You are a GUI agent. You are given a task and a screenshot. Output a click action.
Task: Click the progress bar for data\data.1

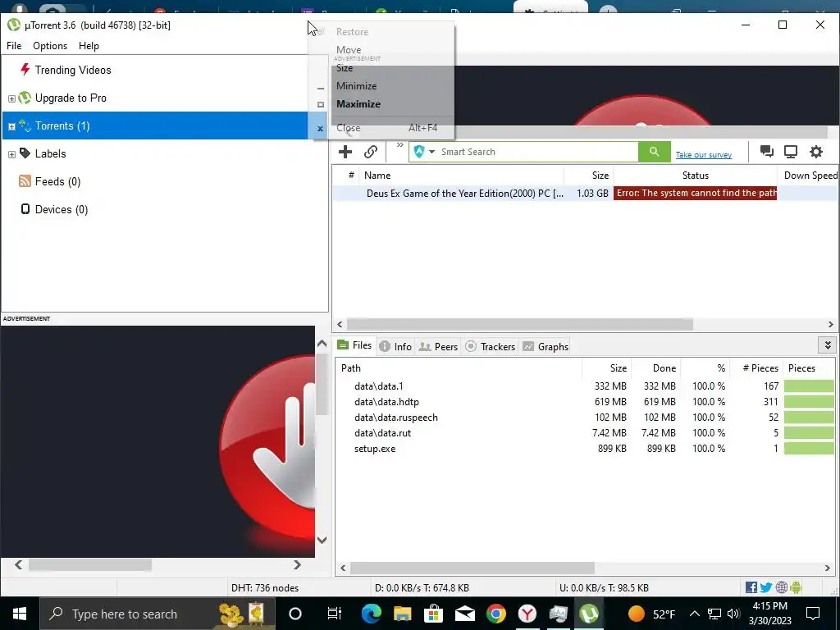point(809,386)
